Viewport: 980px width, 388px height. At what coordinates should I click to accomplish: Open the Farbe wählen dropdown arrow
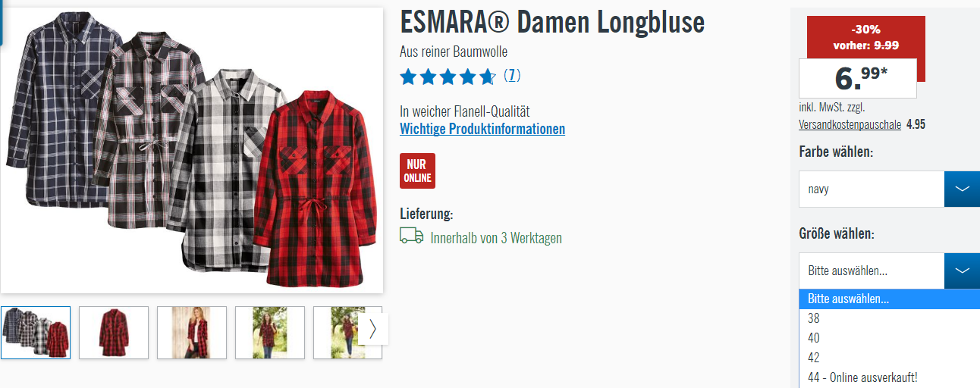click(x=962, y=189)
